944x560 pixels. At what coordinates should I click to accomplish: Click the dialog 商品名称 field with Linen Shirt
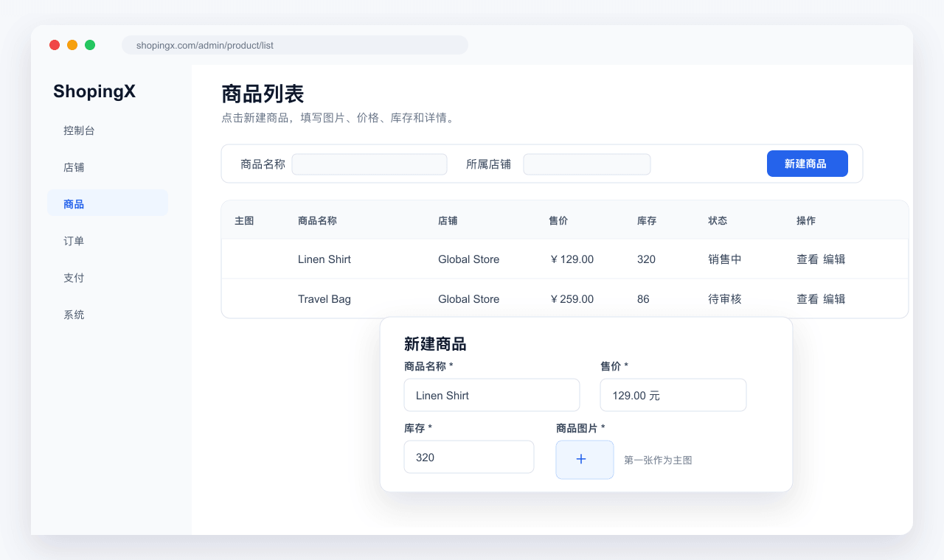492,395
